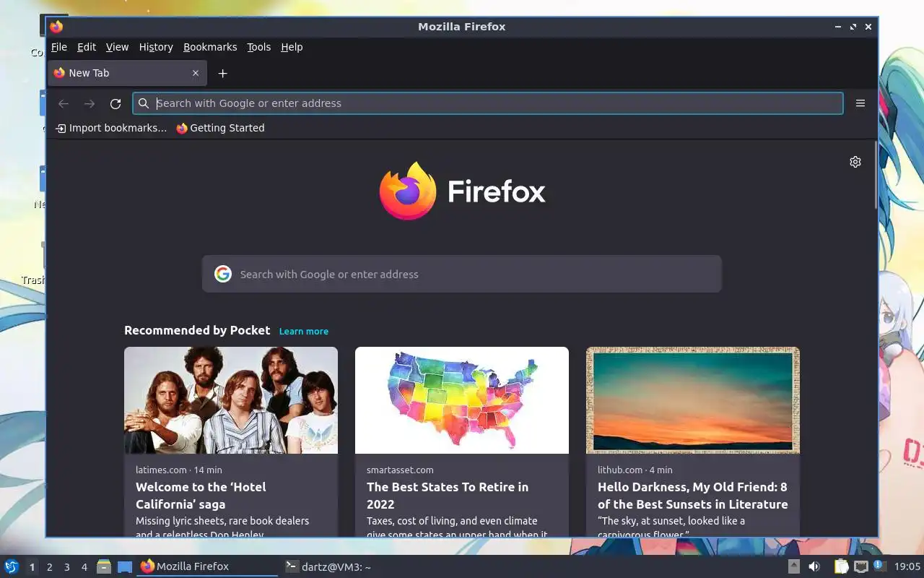Open the network status tray icon
Image resolution: width=924 pixels, height=578 pixels.
(x=860, y=566)
